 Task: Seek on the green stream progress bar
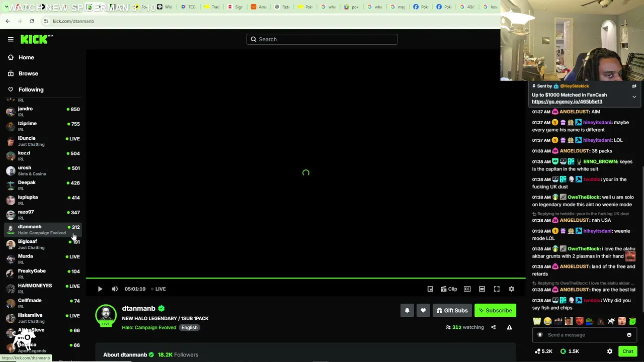point(305,278)
